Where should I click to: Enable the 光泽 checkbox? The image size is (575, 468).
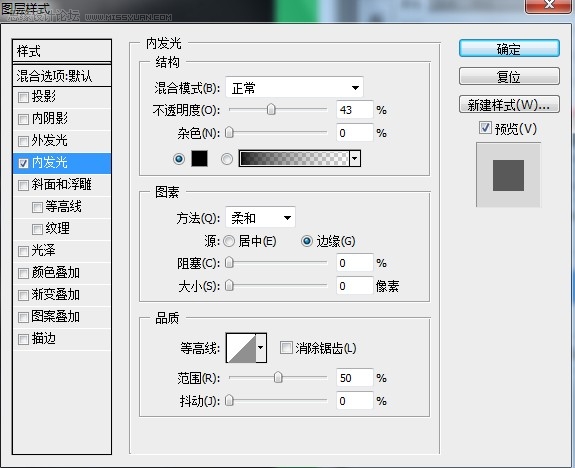tap(23, 251)
